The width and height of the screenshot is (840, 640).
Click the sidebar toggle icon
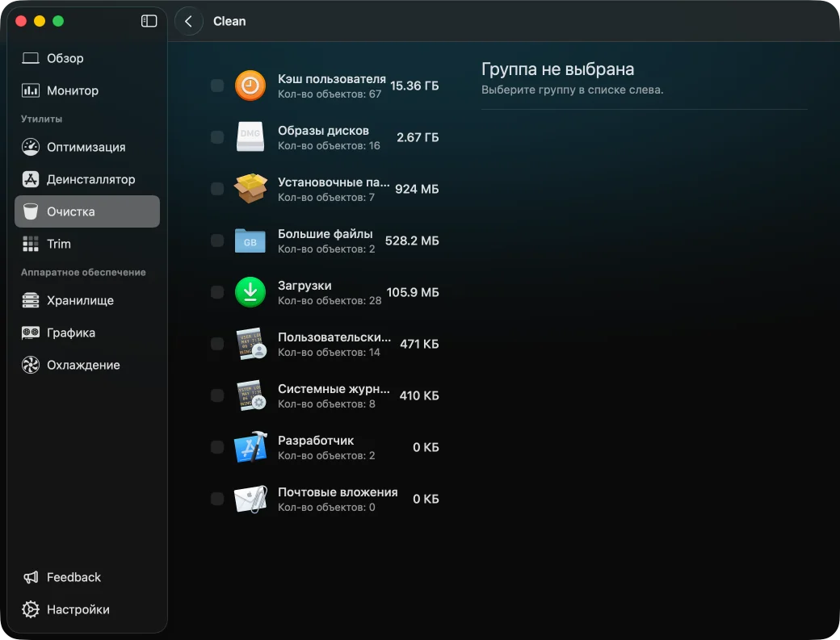149,21
